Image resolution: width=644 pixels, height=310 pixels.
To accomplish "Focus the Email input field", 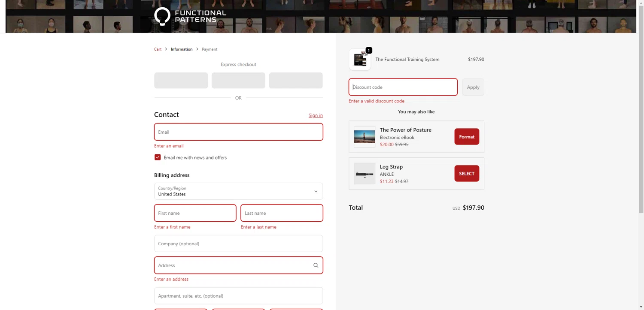I will point(238,132).
